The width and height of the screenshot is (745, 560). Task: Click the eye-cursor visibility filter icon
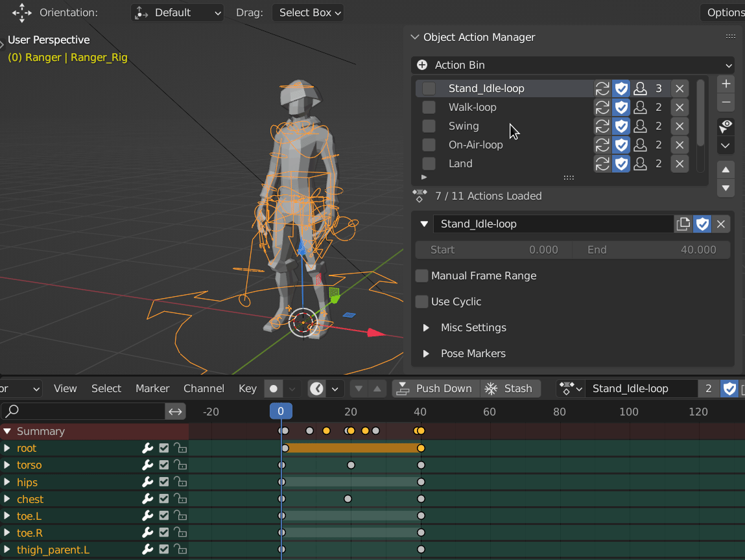pyautogui.click(x=726, y=127)
